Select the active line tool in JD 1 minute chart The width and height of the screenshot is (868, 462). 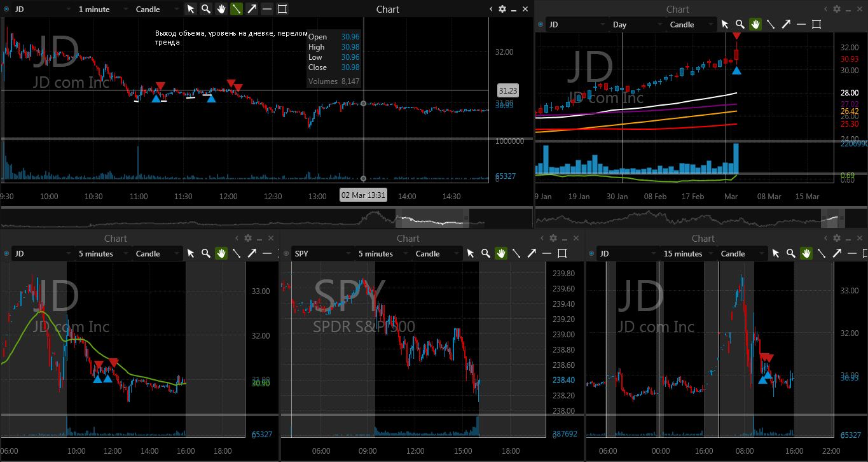tap(237, 9)
